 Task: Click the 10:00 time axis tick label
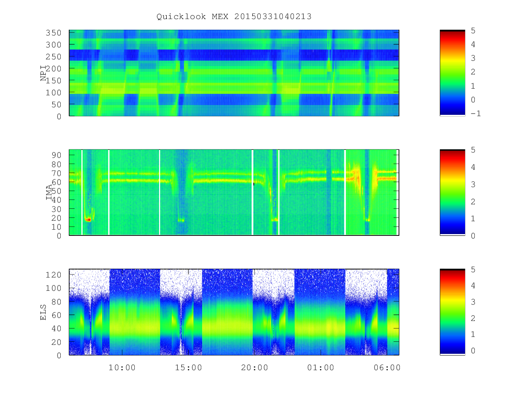(x=122, y=368)
